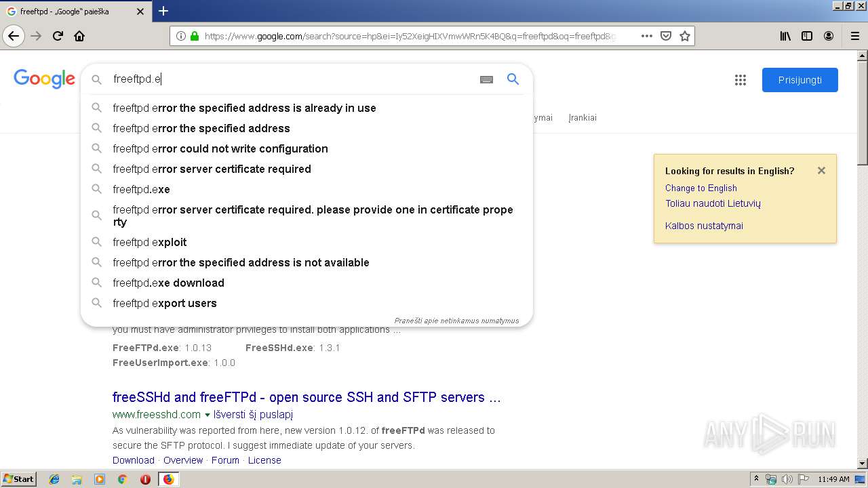
Task: Close the Google paieška tab
Action: (140, 12)
